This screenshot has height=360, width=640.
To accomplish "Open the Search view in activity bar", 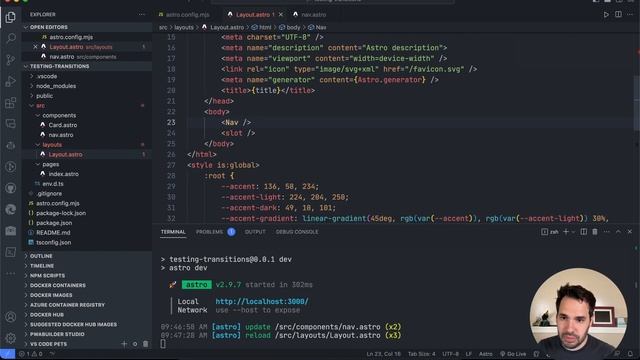I will coord(11,38).
